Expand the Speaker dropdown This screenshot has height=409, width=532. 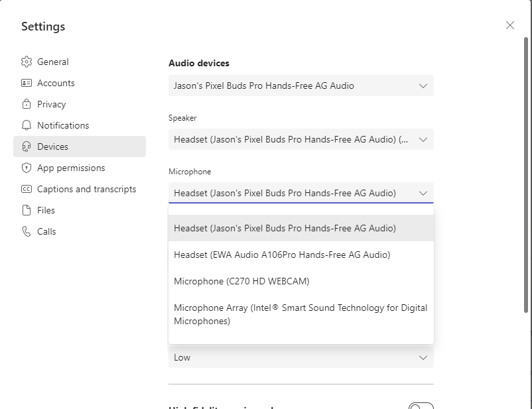301,139
